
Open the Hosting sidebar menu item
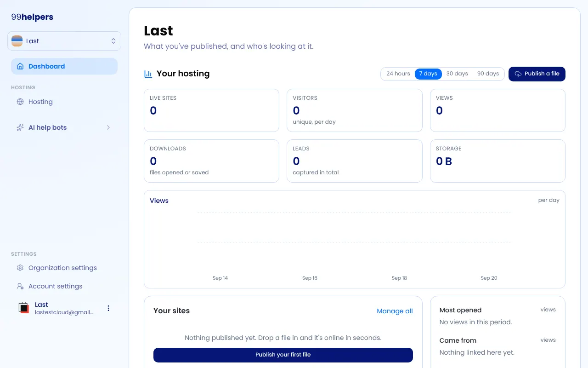coord(64,102)
